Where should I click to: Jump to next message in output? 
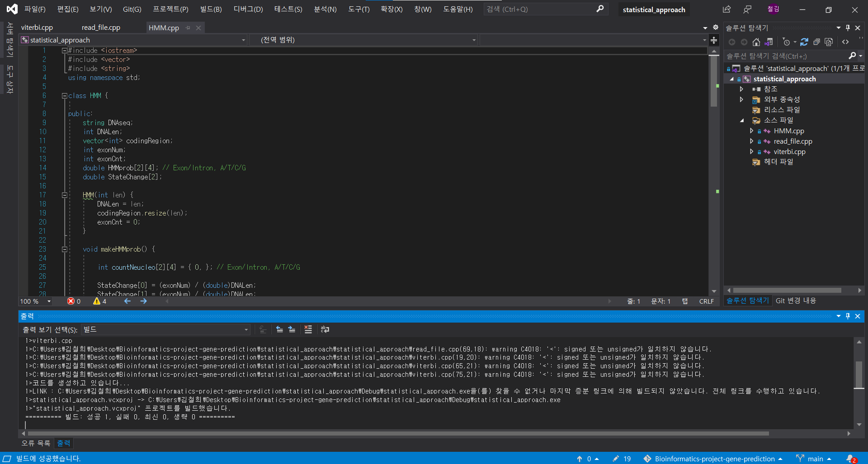coord(292,330)
